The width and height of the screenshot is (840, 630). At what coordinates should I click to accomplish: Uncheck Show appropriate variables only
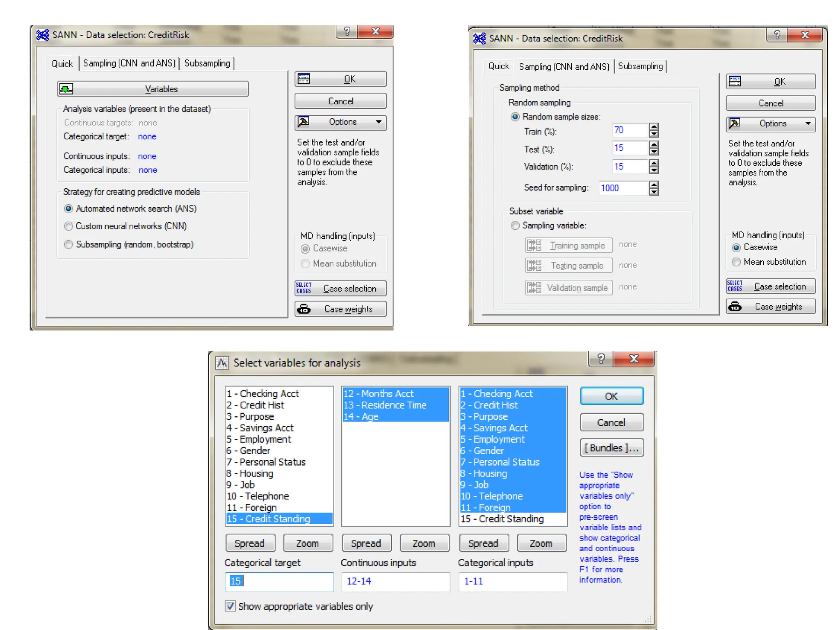point(231,606)
